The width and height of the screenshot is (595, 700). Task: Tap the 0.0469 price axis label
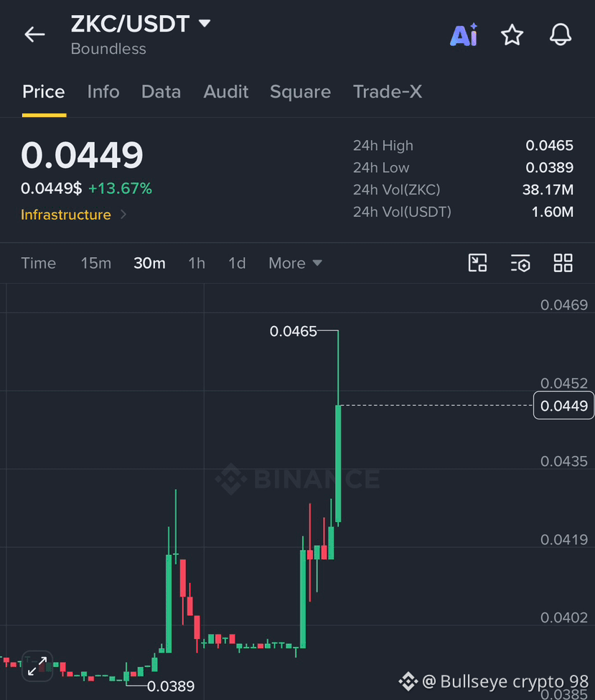(x=564, y=305)
